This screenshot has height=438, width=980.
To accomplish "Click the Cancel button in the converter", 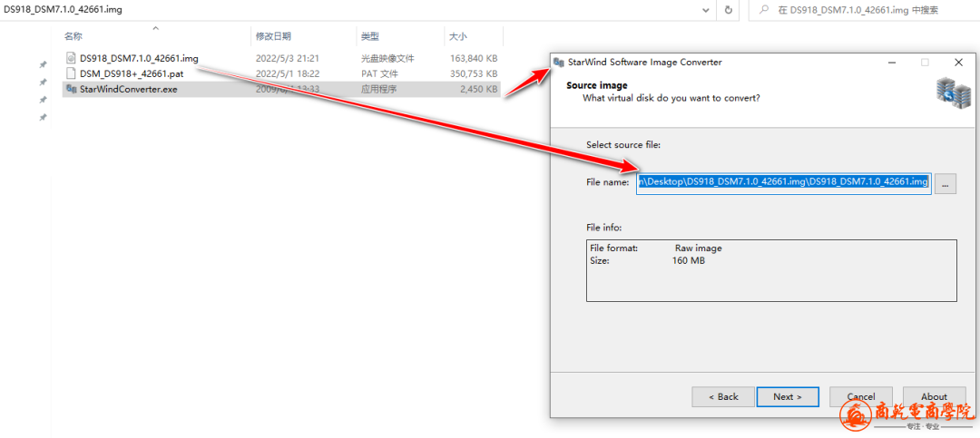I will point(860,397).
